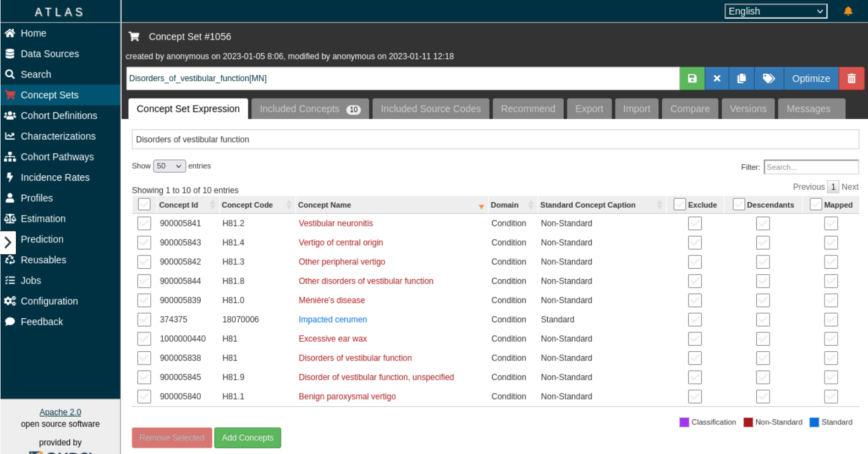
Task: Click the notification bell icon
Action: (848, 11)
